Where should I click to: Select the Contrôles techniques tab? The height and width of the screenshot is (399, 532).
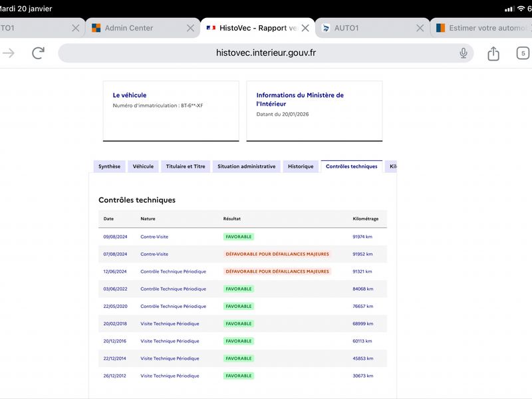[351, 166]
